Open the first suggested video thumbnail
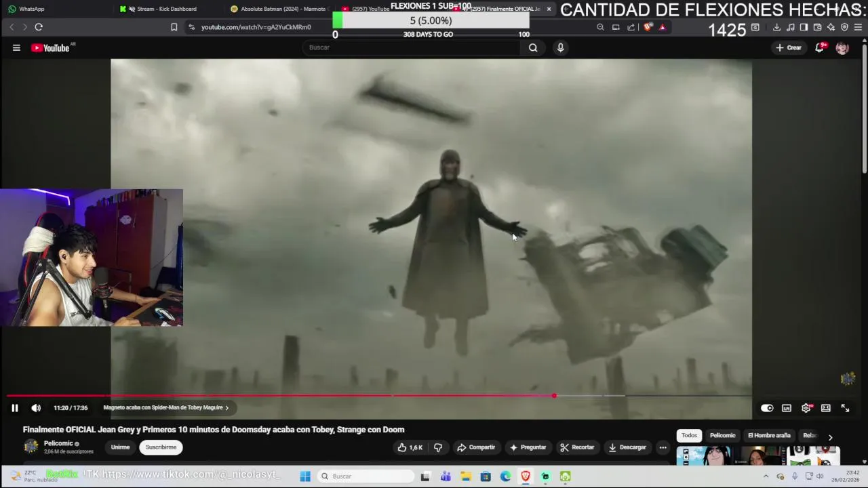The height and width of the screenshot is (488, 868). pos(703,455)
